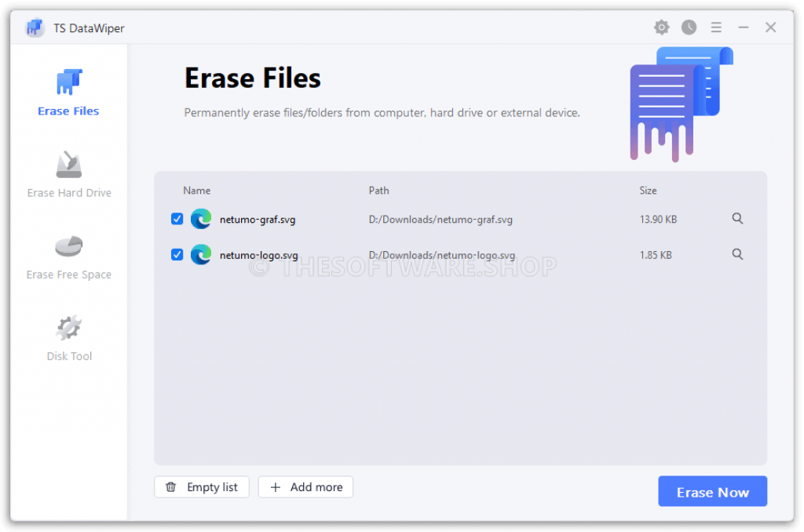Open erase history clock icon
Viewport: 804px width, 532px height.
pos(689,27)
